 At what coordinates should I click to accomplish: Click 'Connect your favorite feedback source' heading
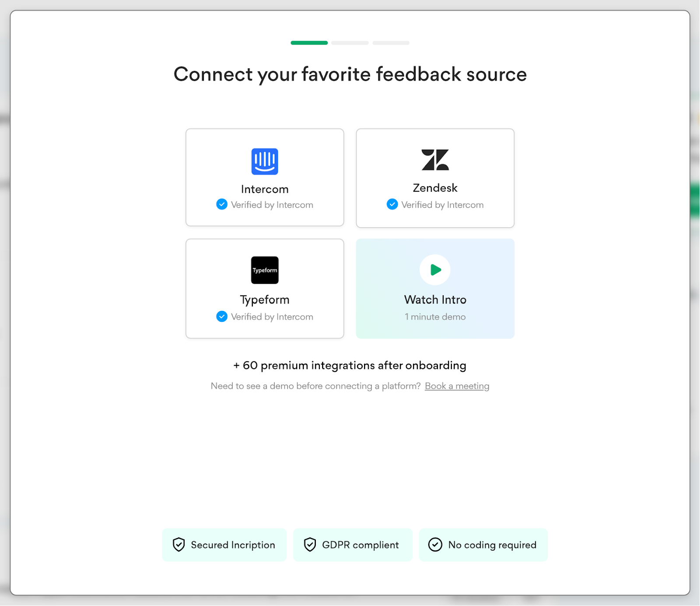(x=350, y=74)
